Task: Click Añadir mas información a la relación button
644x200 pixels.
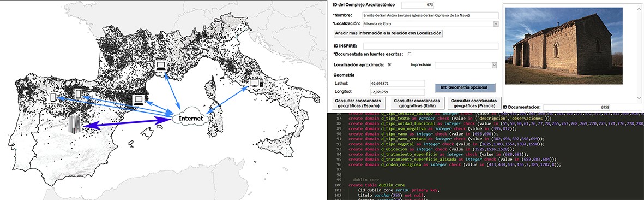Action: 388,33
